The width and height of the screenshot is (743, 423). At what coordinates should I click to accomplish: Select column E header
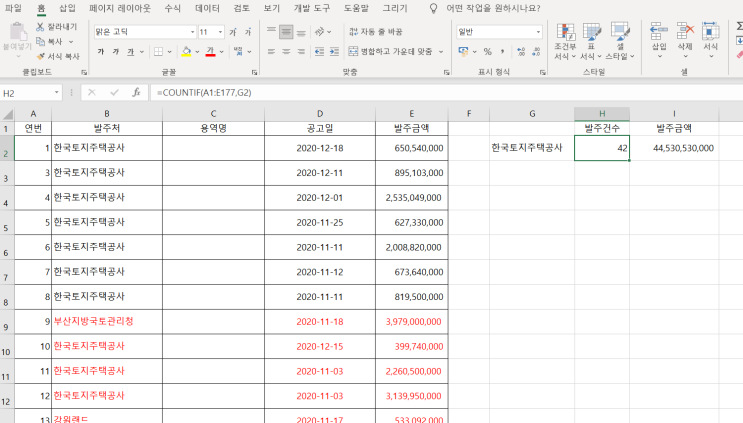pos(411,114)
